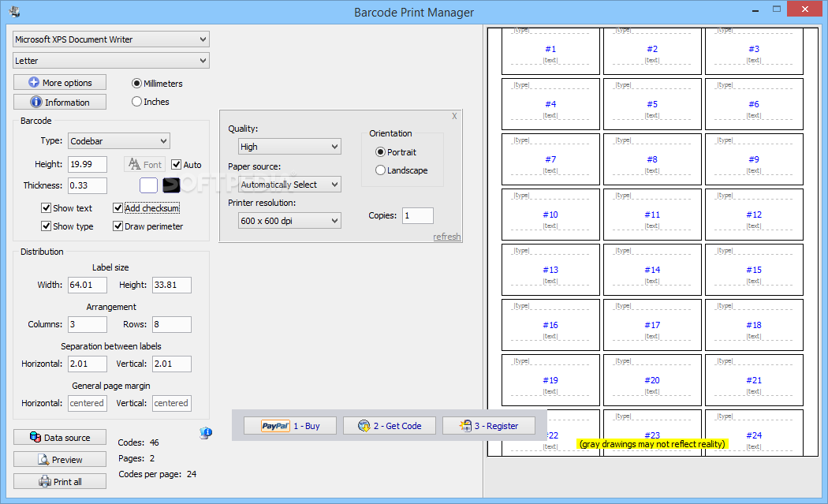
Task: Click label #11 in preview
Action: (x=652, y=215)
